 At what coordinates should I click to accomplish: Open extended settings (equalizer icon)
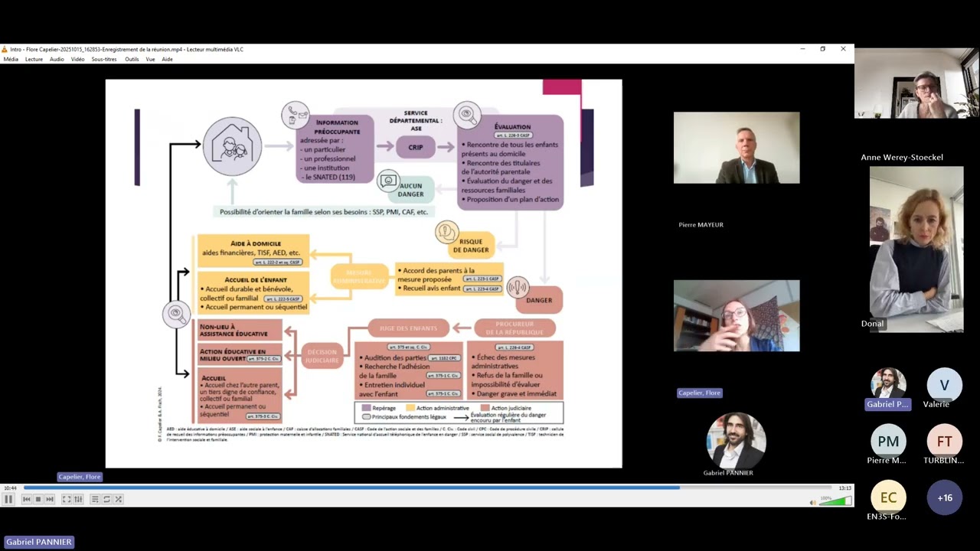coord(78,499)
